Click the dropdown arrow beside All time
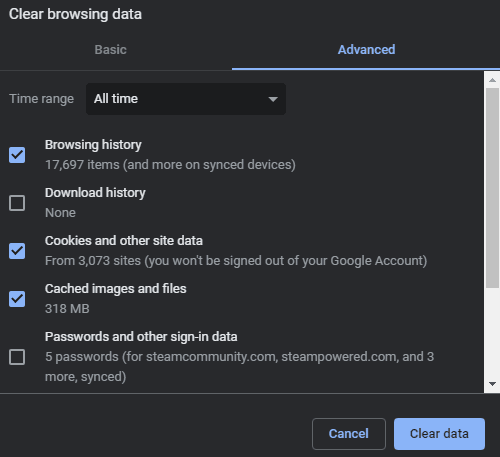 point(273,99)
